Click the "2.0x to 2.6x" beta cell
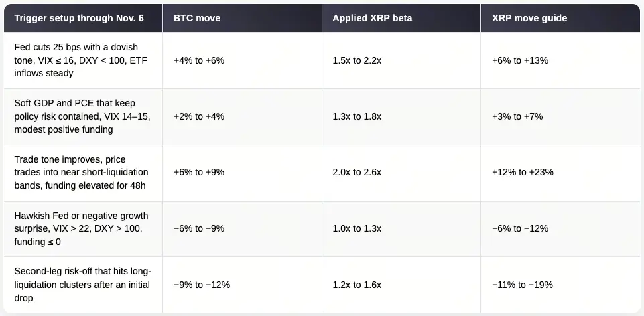644x316 pixels. pyautogui.click(x=357, y=172)
